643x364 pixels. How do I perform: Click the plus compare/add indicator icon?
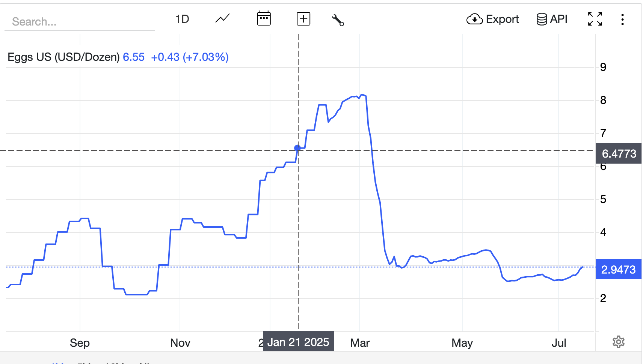(303, 19)
